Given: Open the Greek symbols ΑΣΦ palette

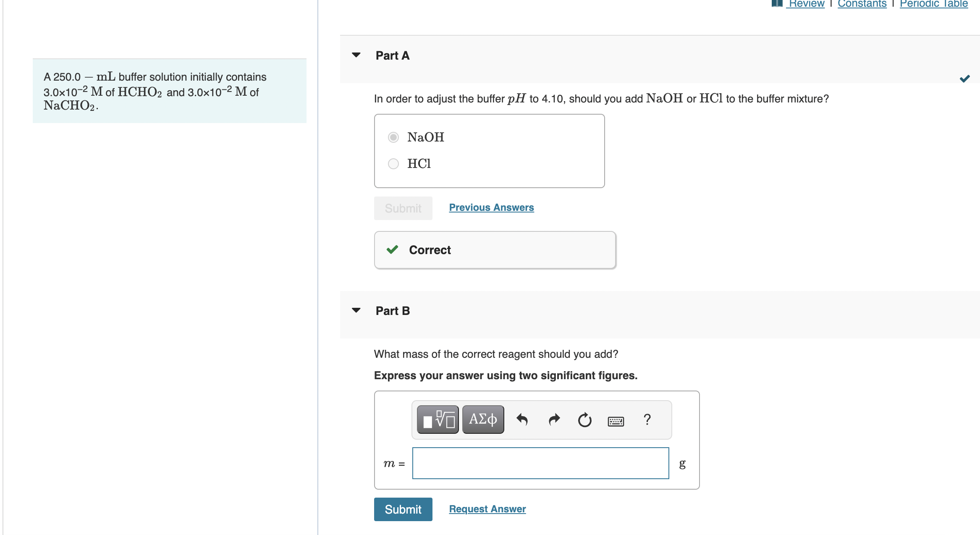Looking at the screenshot, I should [x=483, y=419].
